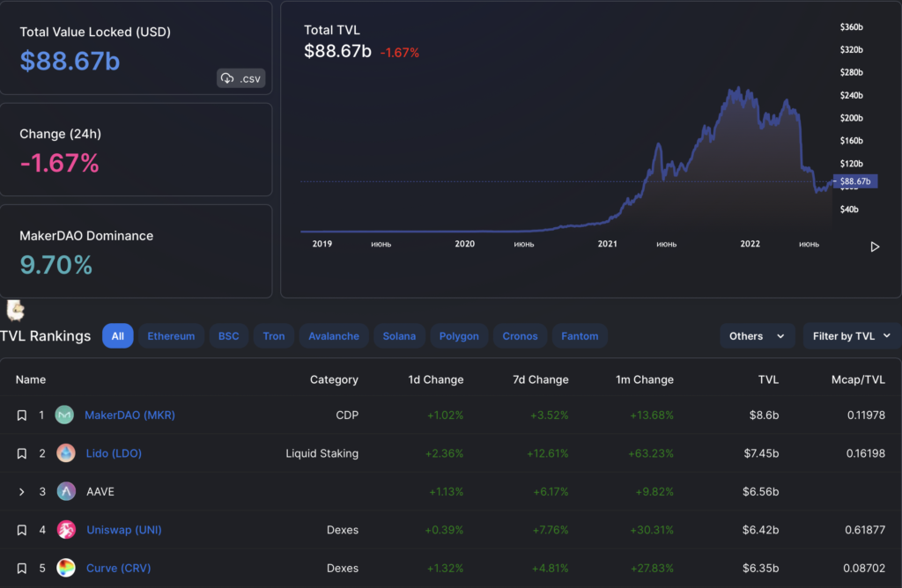Bookmark the Lido row
Image resolution: width=902 pixels, height=588 pixels.
point(22,452)
